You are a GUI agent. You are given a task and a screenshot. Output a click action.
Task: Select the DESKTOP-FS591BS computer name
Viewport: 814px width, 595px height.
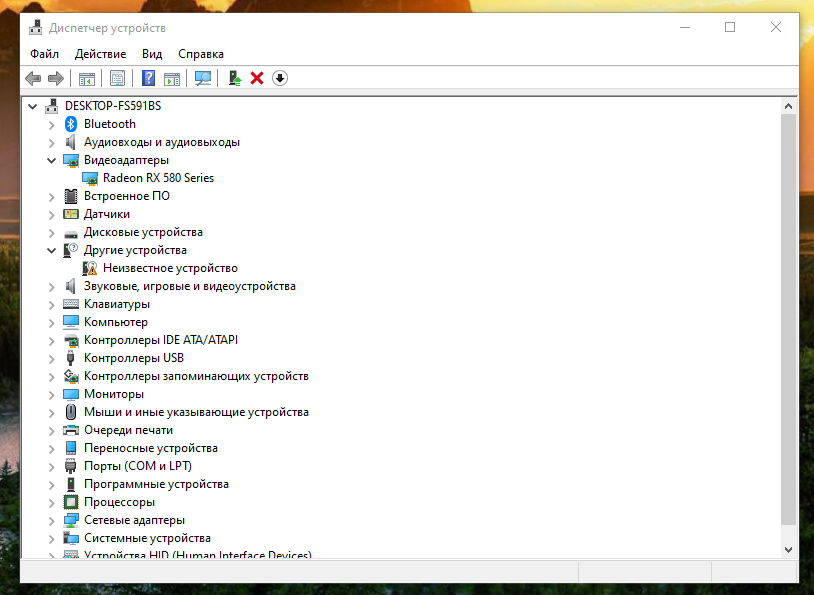coord(113,106)
